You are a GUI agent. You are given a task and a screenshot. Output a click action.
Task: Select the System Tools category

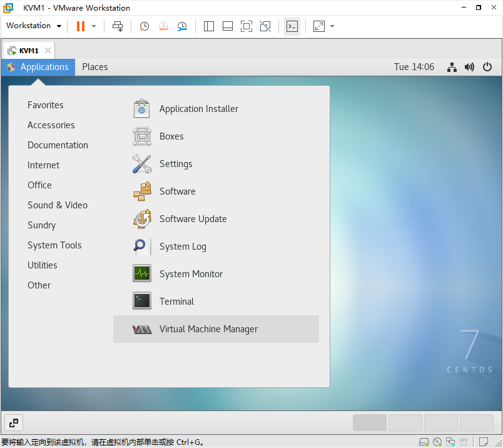pyautogui.click(x=54, y=245)
